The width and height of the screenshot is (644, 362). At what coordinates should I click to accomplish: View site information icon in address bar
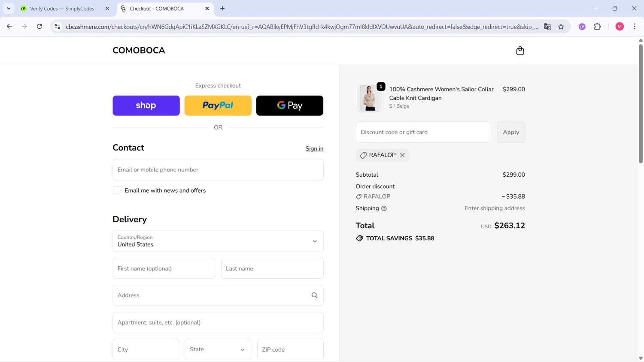(57, 27)
